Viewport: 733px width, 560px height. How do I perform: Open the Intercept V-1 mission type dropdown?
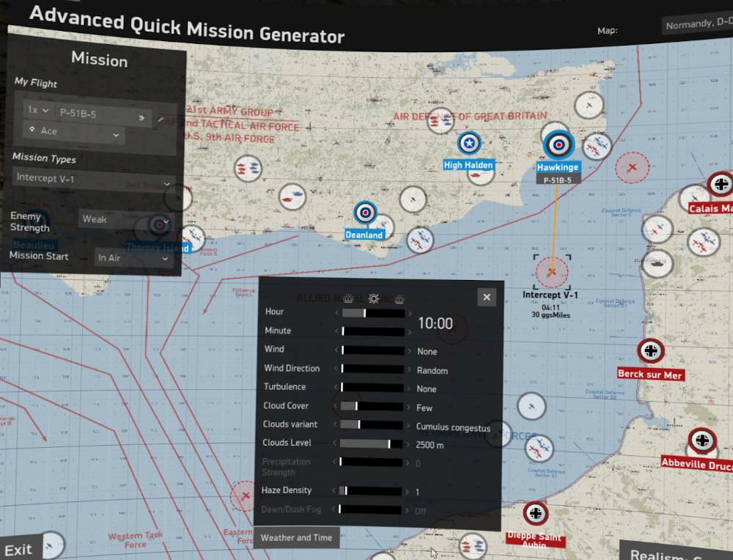[93, 180]
